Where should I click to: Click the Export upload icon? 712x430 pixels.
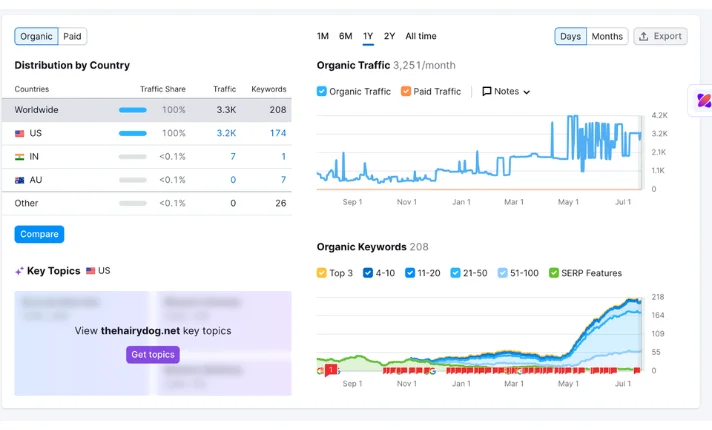(x=643, y=36)
